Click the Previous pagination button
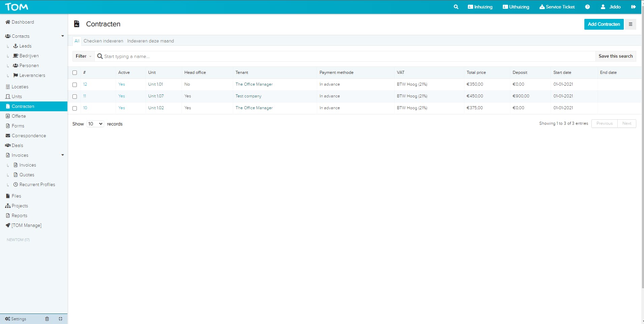The width and height of the screenshot is (644, 324). (x=605, y=123)
